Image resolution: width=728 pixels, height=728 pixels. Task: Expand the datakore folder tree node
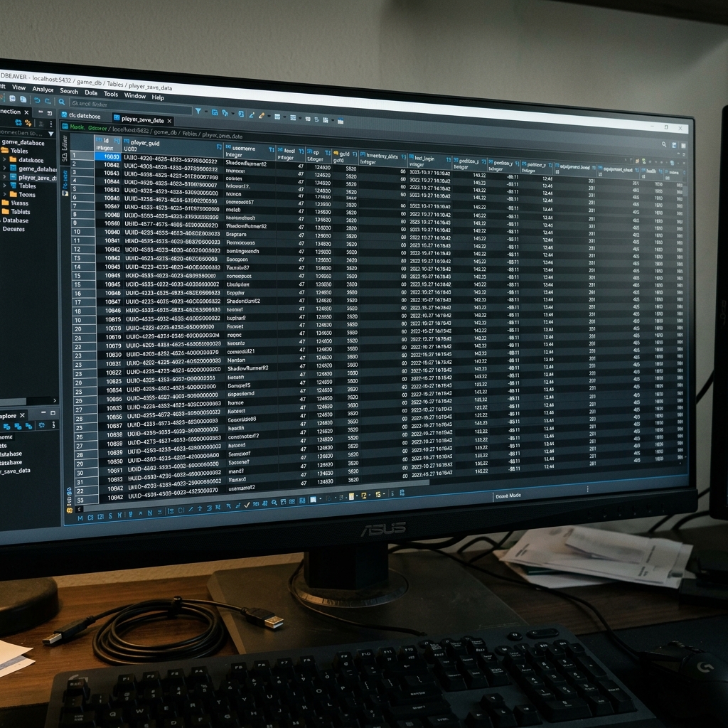click(5, 159)
